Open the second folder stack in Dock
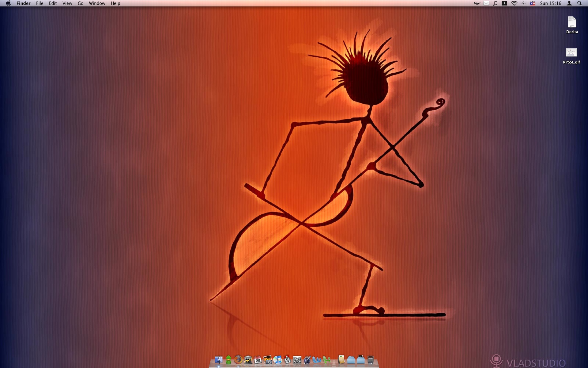Viewport: 588px width, 368px height. pyautogui.click(x=361, y=359)
